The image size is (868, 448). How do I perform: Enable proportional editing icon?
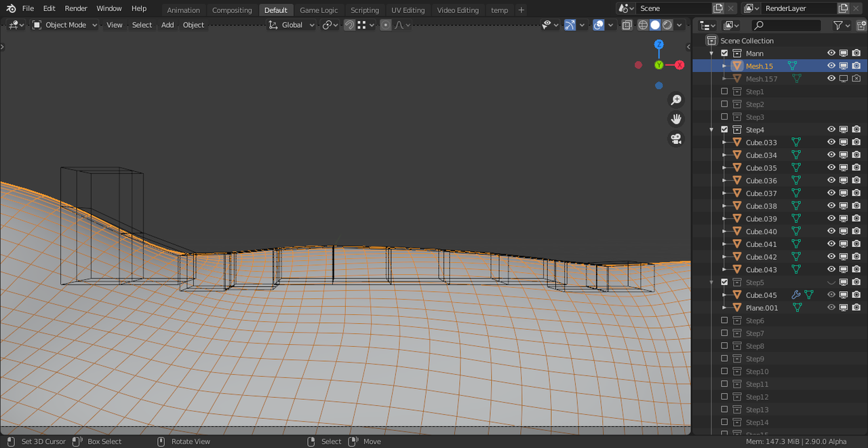coord(386,25)
